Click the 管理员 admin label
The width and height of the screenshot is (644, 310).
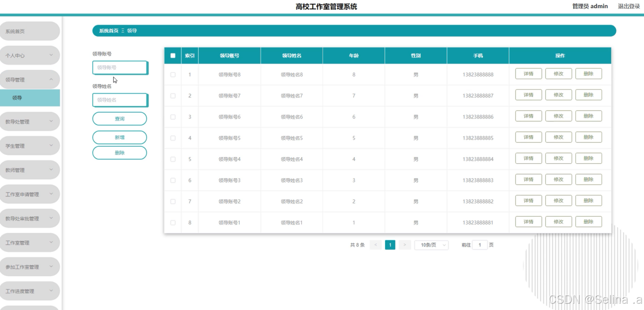click(x=590, y=6)
